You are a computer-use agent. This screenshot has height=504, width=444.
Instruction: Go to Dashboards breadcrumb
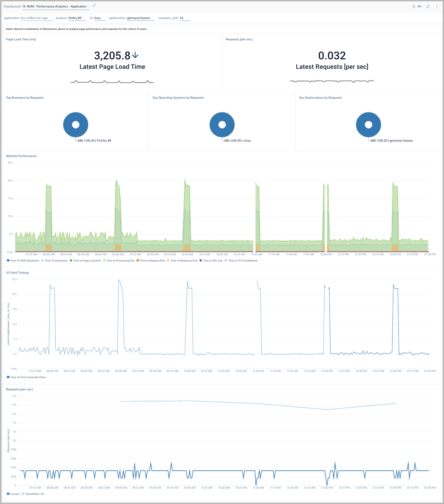[x=12, y=6]
